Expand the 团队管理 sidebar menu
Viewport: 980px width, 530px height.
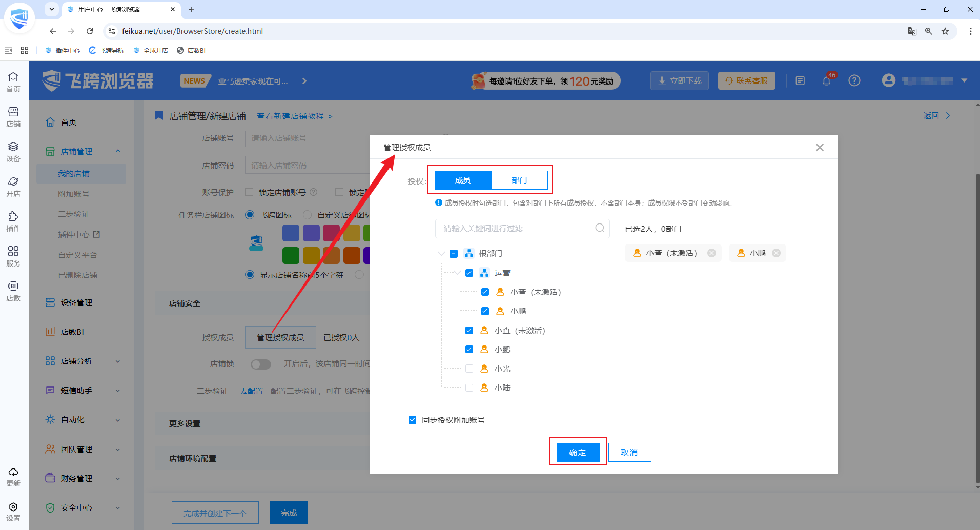point(118,450)
